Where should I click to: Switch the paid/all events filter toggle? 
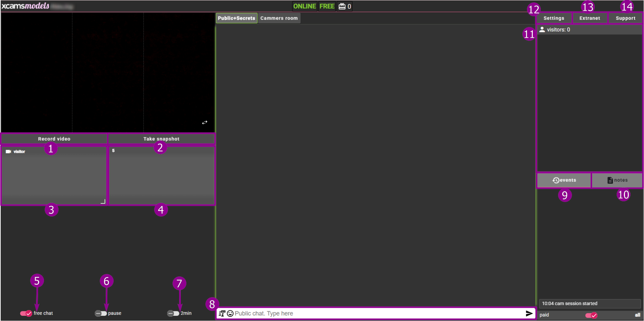pos(591,315)
